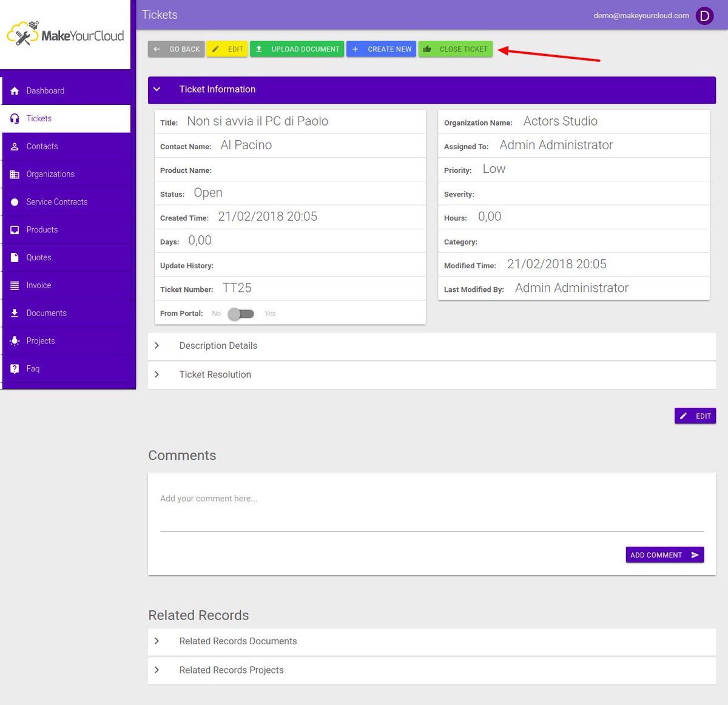
Task: Click the Upload Document button
Action: pos(297,49)
